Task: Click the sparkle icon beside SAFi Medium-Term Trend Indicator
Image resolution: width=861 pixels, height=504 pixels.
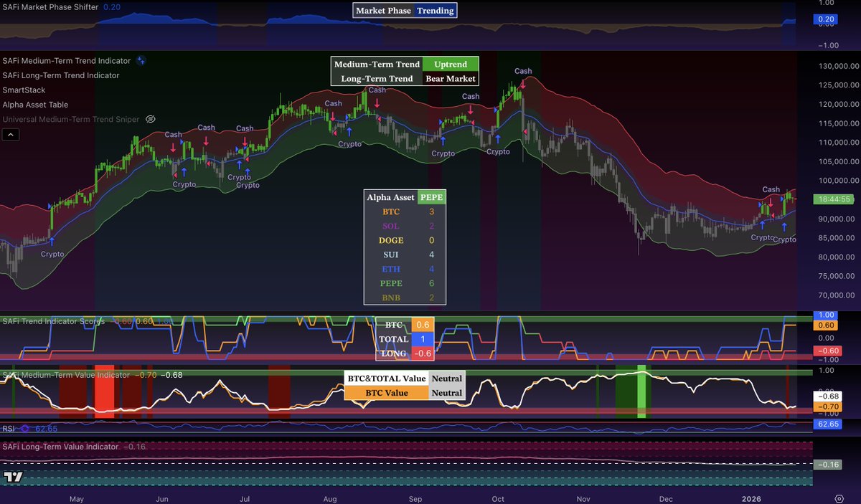Action: click(141, 61)
